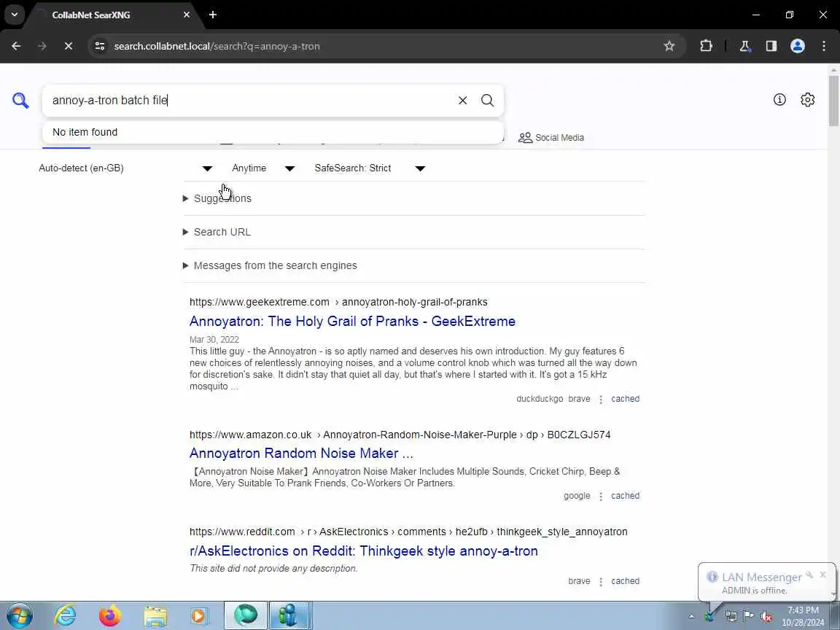The width and height of the screenshot is (840, 630).
Task: Toggle the browser side panel icon
Action: [x=771, y=46]
